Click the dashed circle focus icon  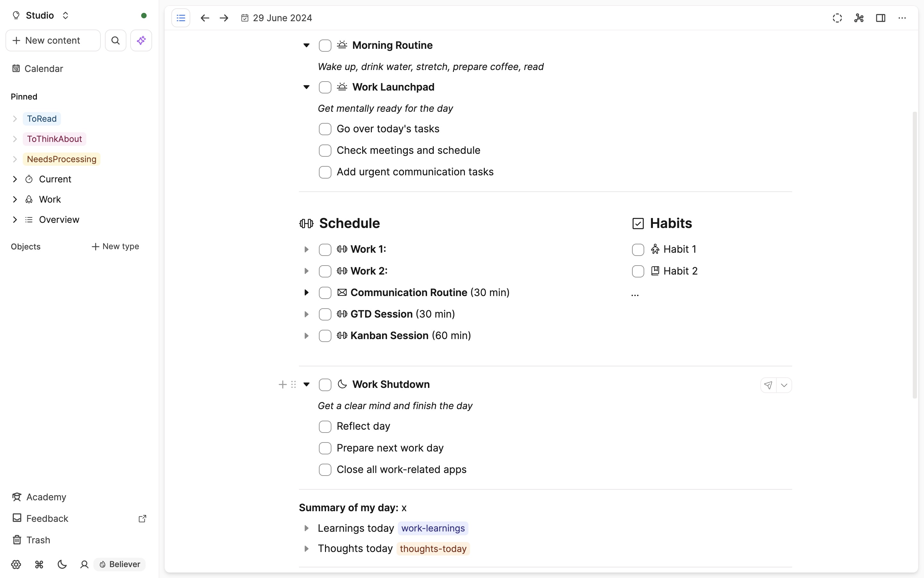pyautogui.click(x=837, y=18)
